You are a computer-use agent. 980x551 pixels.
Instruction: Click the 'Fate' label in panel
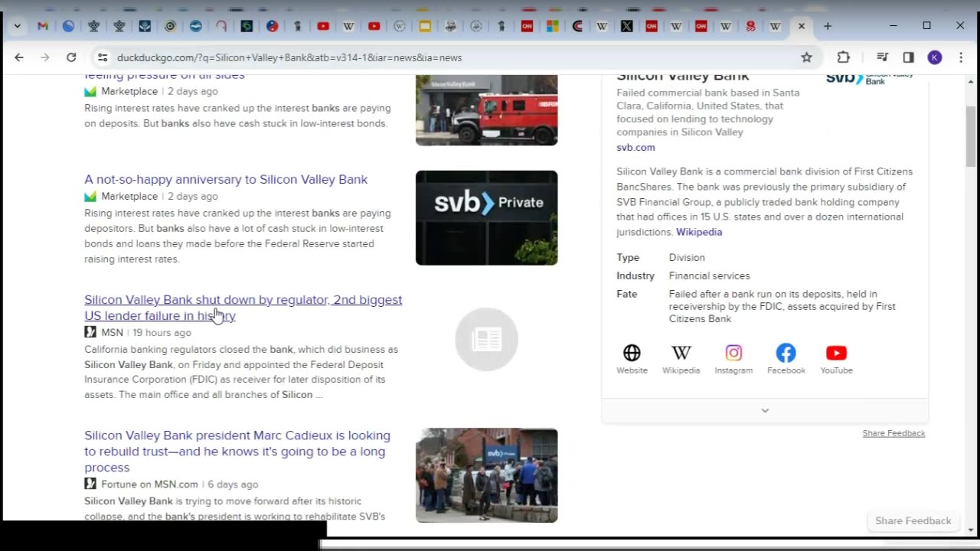point(627,294)
